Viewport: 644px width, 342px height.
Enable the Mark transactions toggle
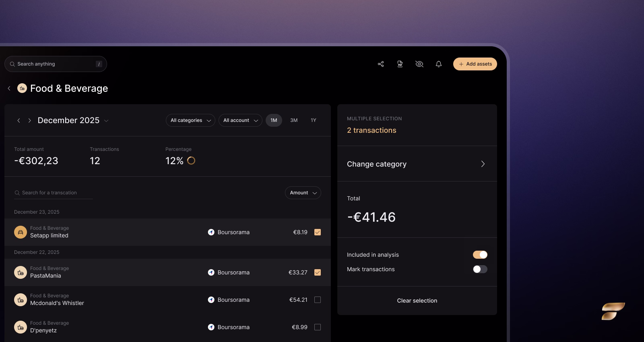480,269
